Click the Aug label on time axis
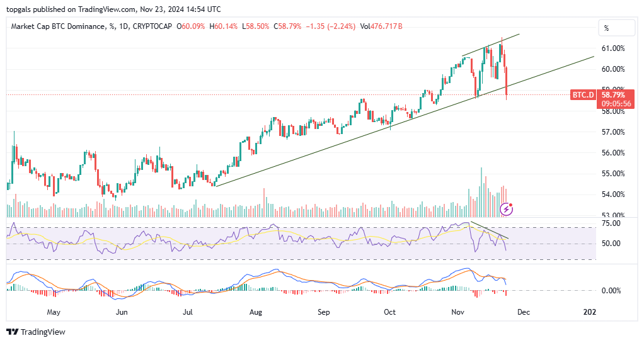Image resolution: width=644 pixels, height=343 pixels. pos(255,312)
